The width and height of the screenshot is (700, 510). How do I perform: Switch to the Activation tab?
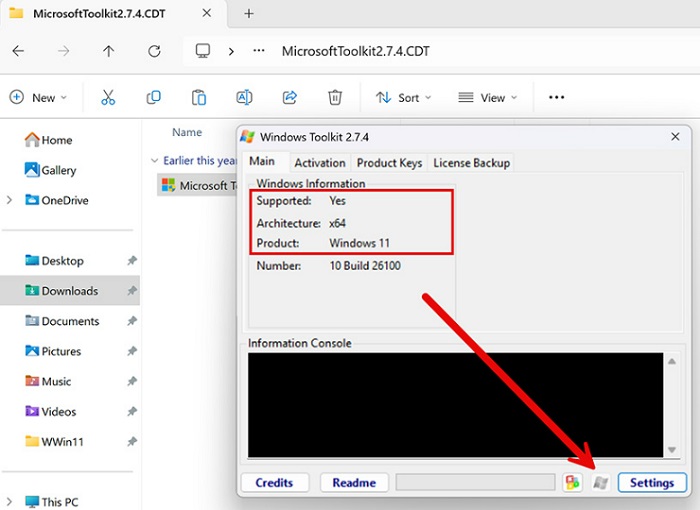(320, 163)
